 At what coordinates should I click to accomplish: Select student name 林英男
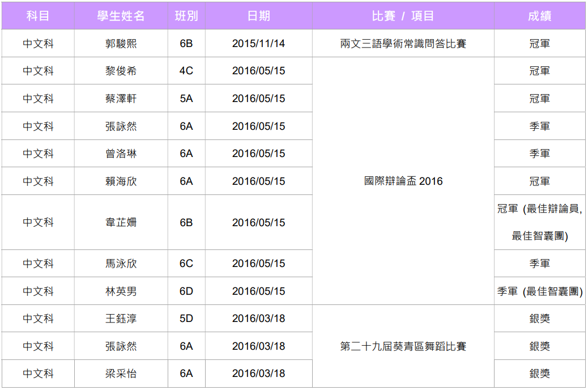(121, 291)
